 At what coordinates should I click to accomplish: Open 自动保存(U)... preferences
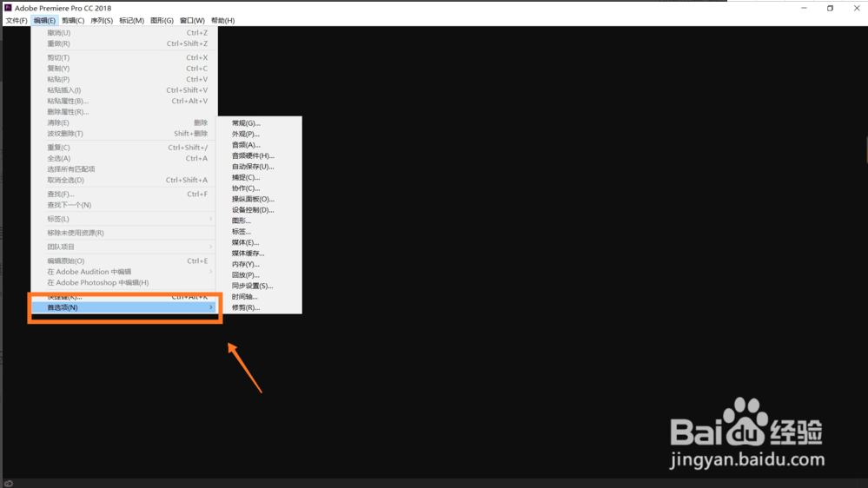click(259, 167)
